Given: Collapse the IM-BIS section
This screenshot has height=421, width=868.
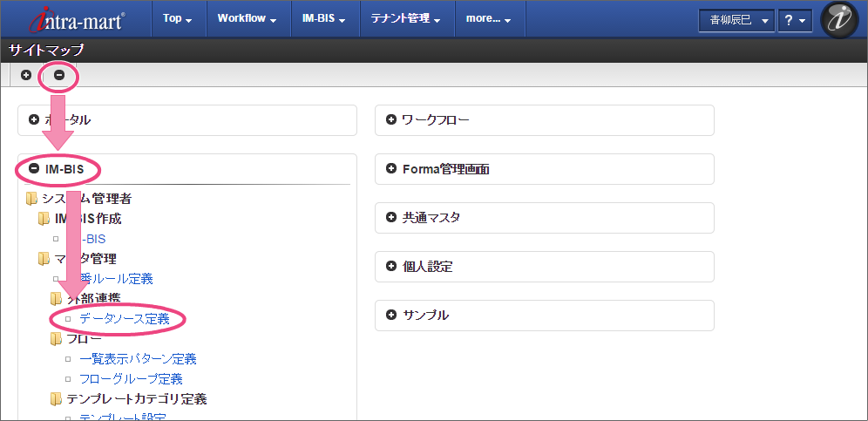Looking at the screenshot, I should [x=34, y=169].
